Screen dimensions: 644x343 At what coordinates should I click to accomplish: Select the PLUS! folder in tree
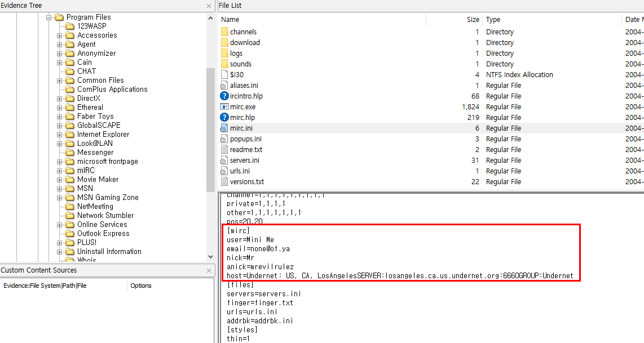[x=87, y=243]
